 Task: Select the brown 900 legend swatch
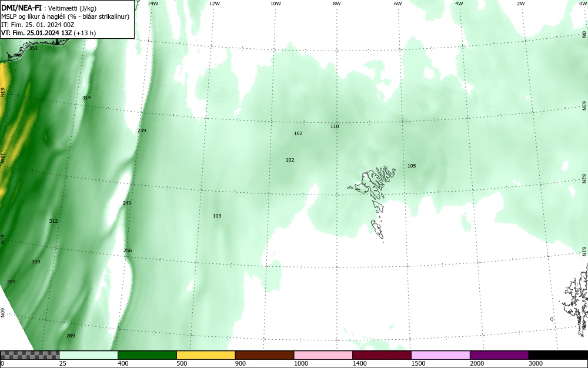point(265,355)
